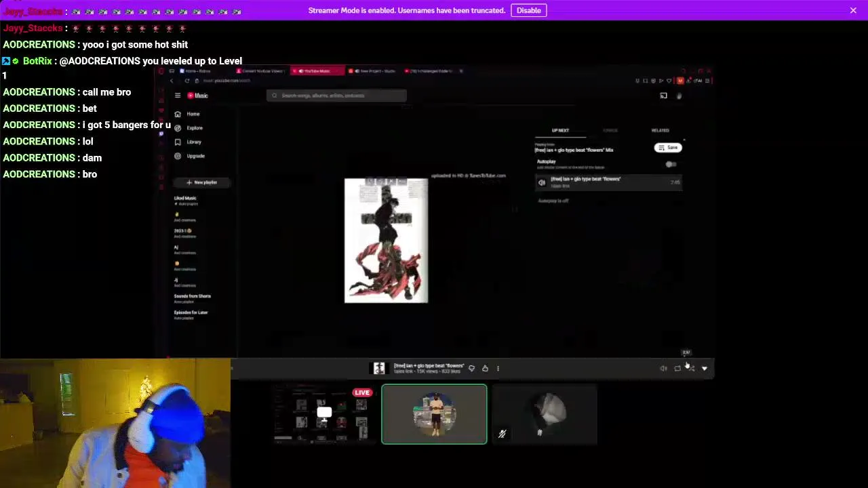868x488 pixels.
Task: Click the BotRix username in chat
Action: pyautogui.click(x=37, y=61)
